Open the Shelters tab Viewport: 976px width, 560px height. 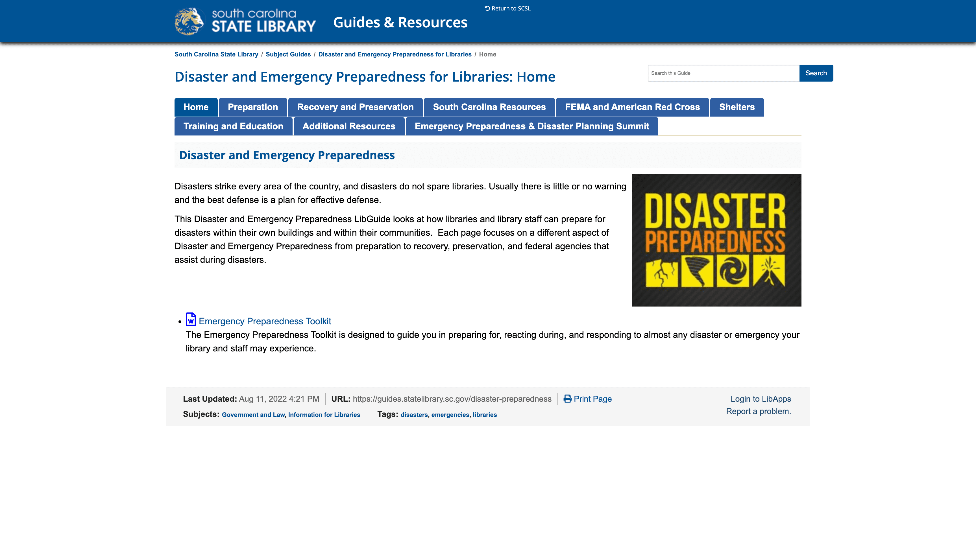click(x=737, y=107)
